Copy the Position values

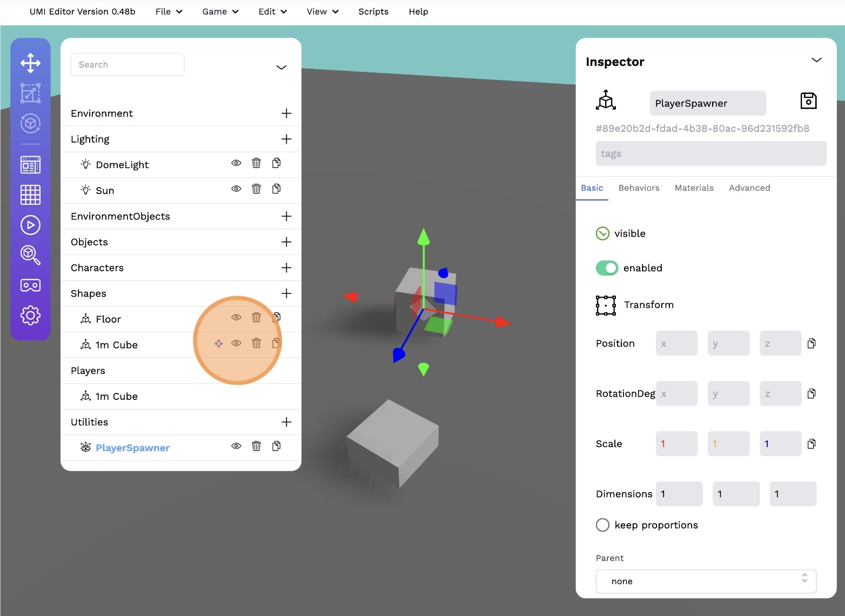(x=811, y=344)
